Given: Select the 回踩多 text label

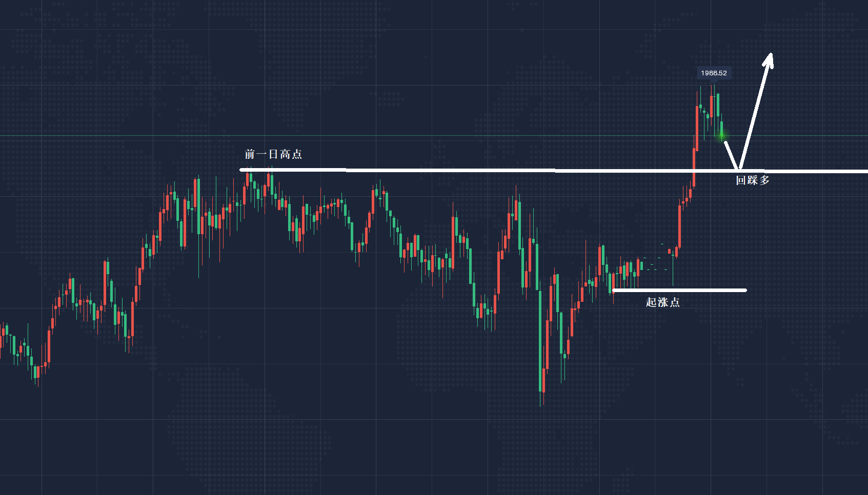Looking at the screenshot, I should pos(752,180).
